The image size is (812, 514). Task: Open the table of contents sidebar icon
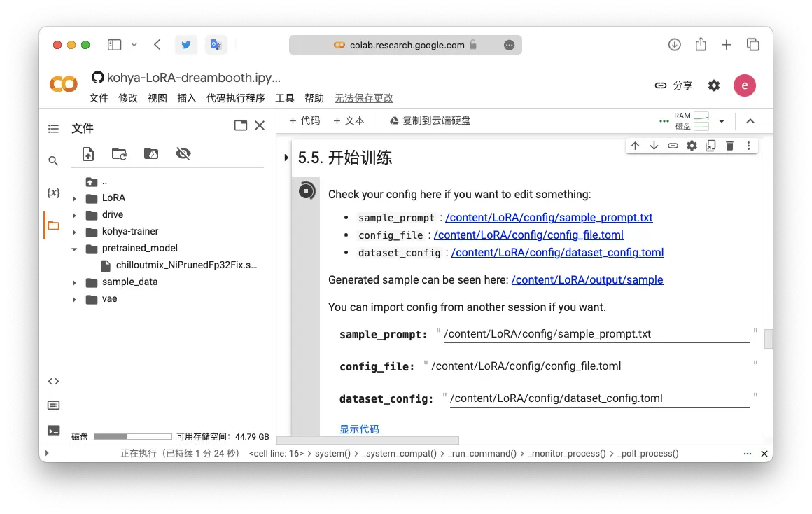pyautogui.click(x=53, y=129)
